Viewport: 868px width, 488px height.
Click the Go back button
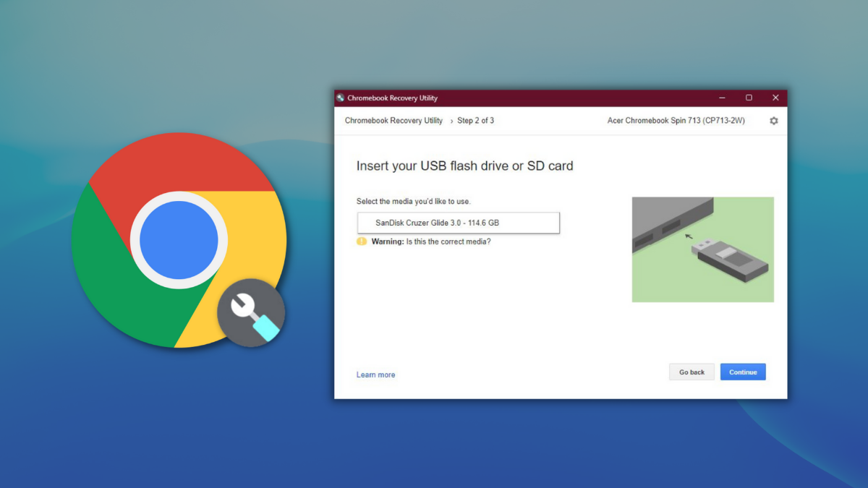pyautogui.click(x=692, y=372)
